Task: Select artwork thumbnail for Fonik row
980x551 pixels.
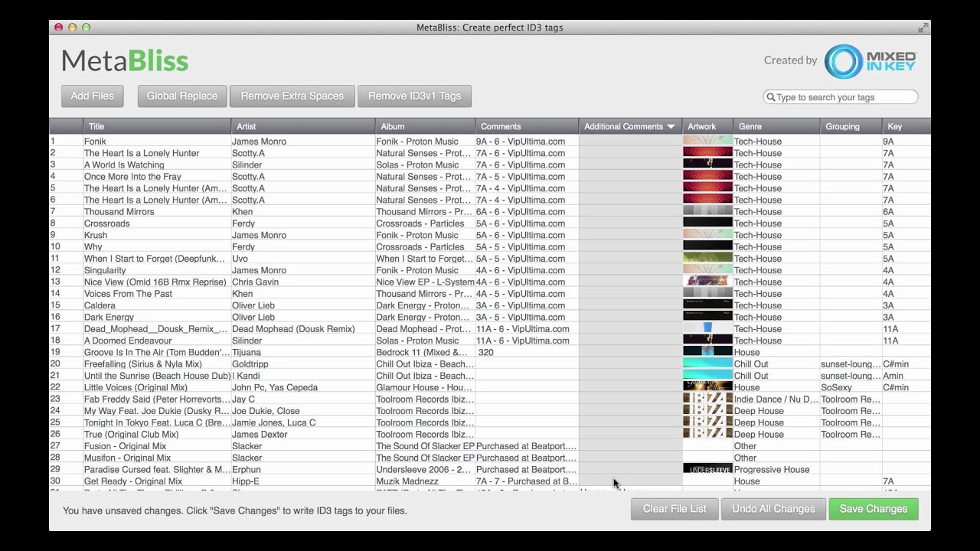Action: coord(707,141)
